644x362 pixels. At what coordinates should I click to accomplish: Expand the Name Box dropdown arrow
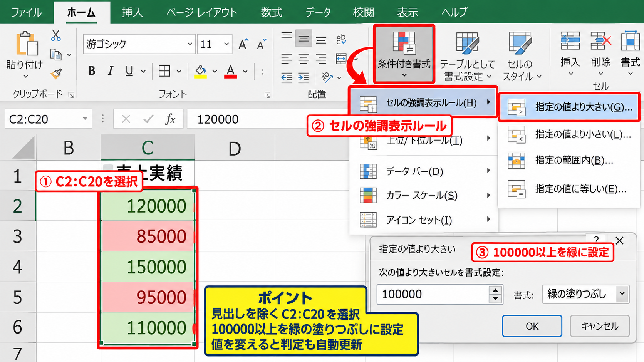coord(85,119)
